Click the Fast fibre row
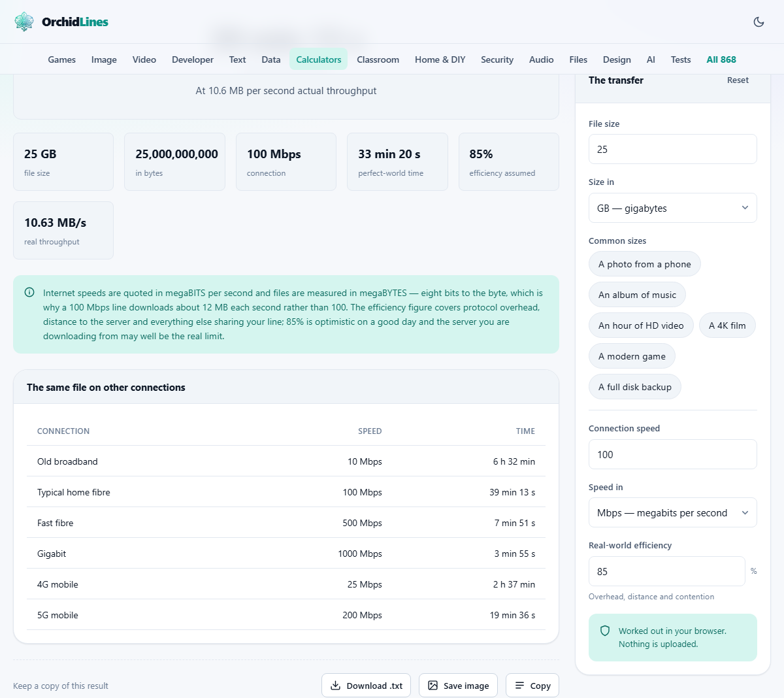Viewport: 784px width, 698px height. click(x=286, y=523)
